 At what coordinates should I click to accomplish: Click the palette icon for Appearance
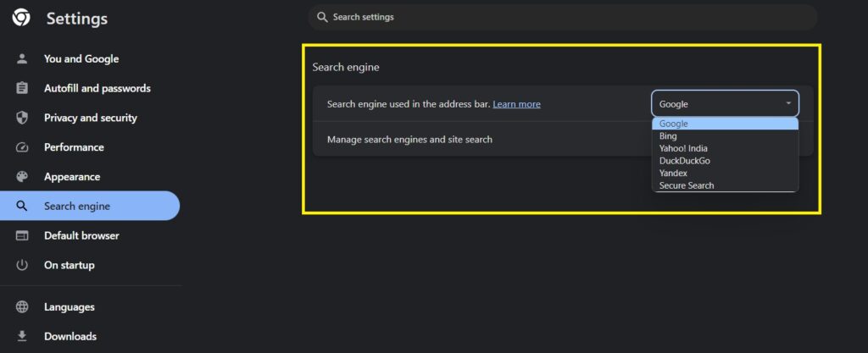pos(22,177)
